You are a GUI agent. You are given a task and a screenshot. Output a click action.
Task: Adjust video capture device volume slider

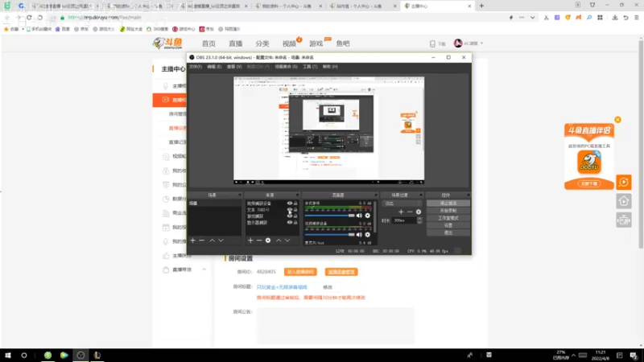pos(329,235)
